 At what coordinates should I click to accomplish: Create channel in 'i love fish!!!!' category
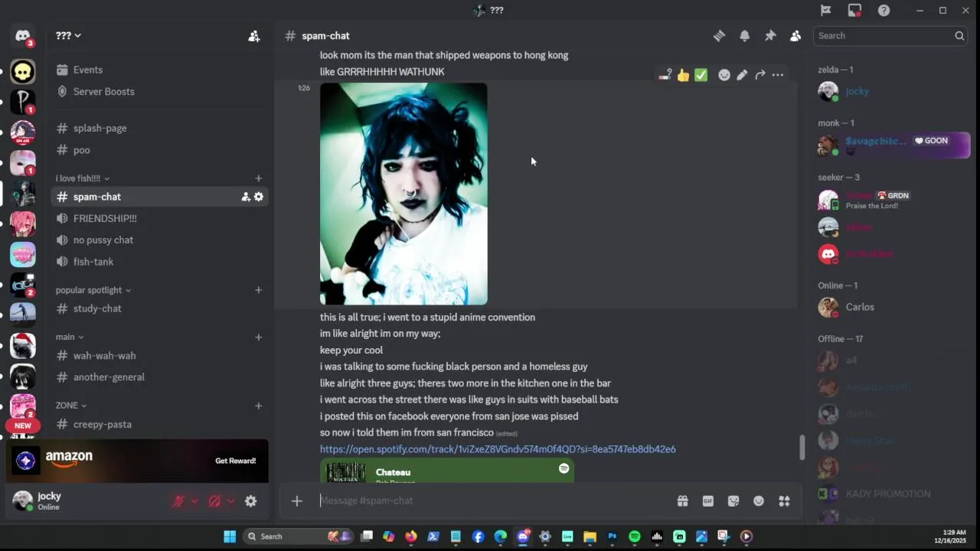point(258,178)
